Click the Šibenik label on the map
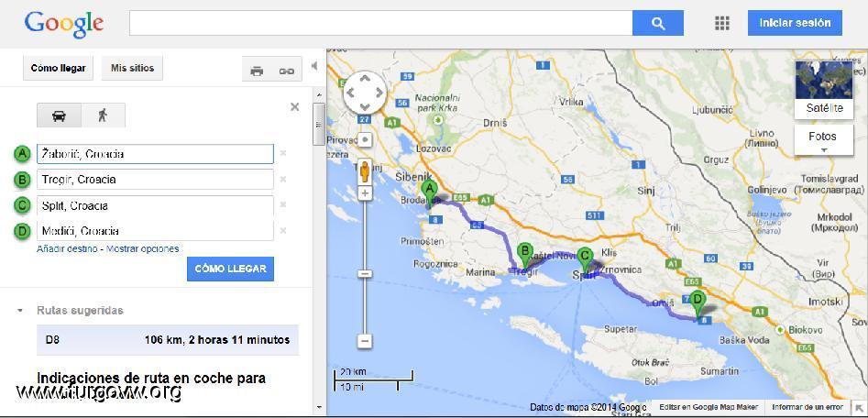This screenshot has width=868, height=418. pos(414,176)
